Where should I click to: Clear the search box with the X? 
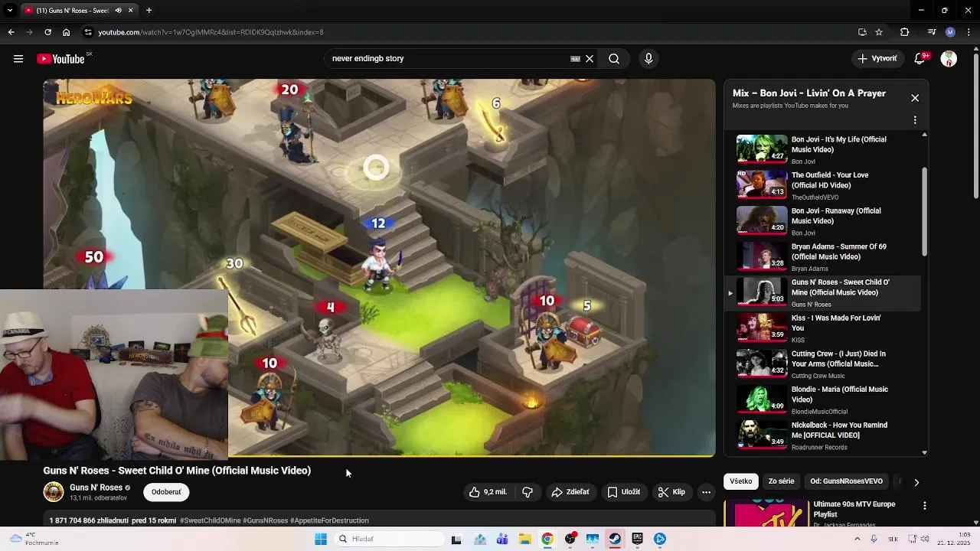coord(590,59)
